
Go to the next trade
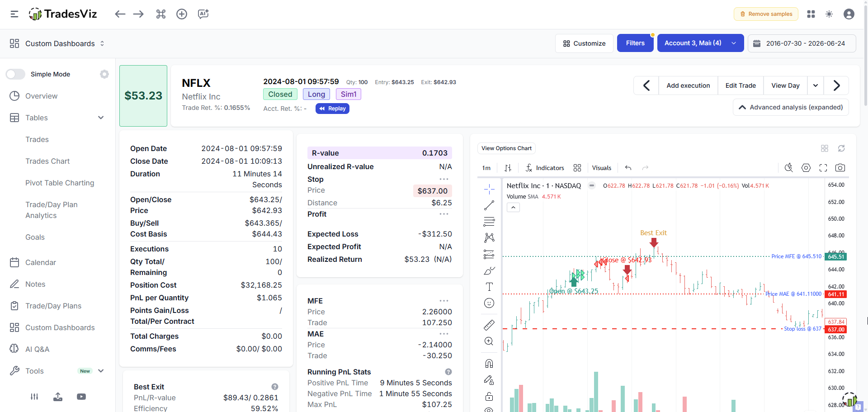[x=836, y=85]
